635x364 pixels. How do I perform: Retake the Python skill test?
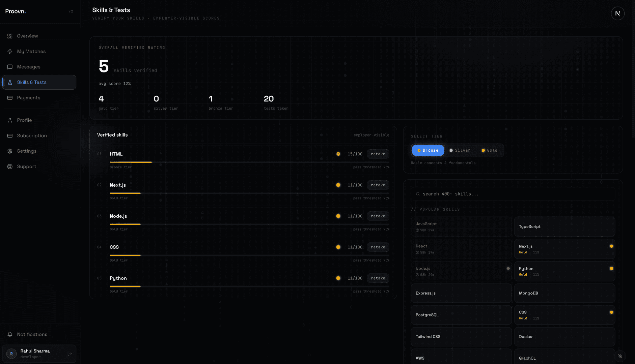coord(378,278)
